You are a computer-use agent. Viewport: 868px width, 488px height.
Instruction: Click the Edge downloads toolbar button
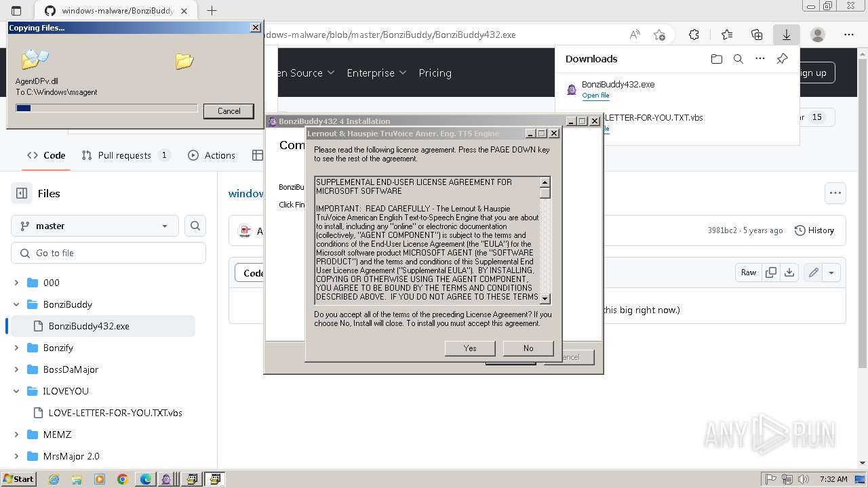[x=787, y=35]
